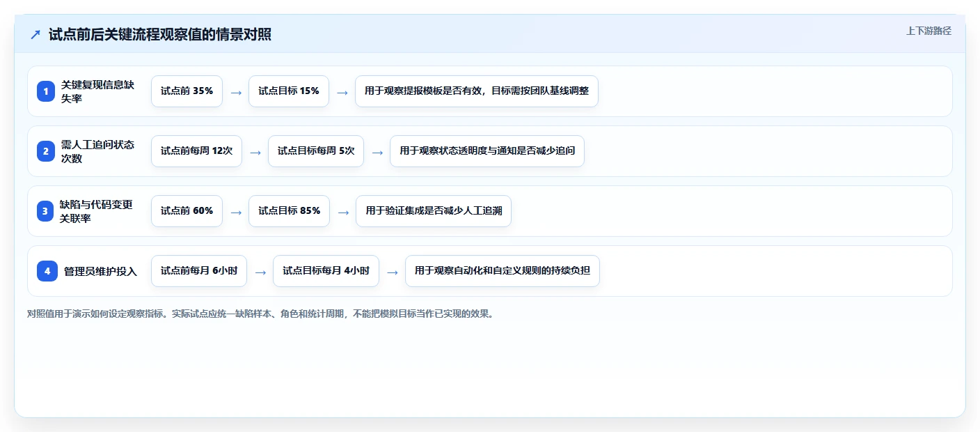980x432 pixels.
Task: Select the 试点前 35% chip
Action: 187,91
